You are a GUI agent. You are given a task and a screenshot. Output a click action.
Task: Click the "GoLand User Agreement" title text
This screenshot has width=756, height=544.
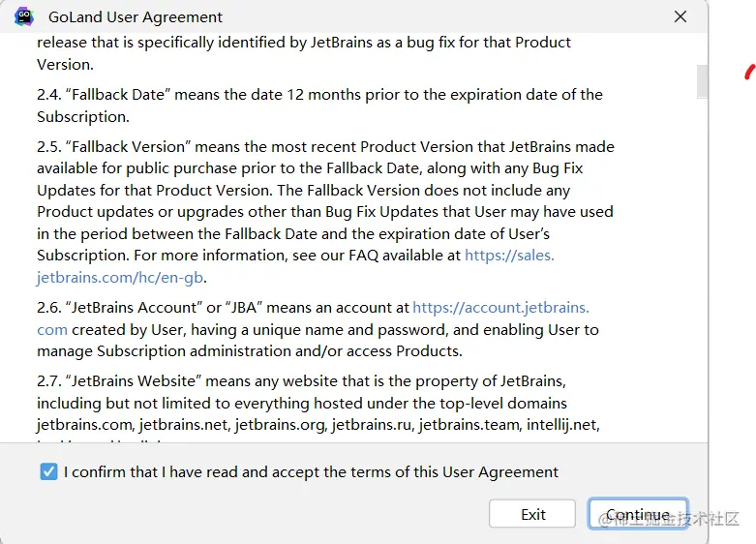[136, 16]
